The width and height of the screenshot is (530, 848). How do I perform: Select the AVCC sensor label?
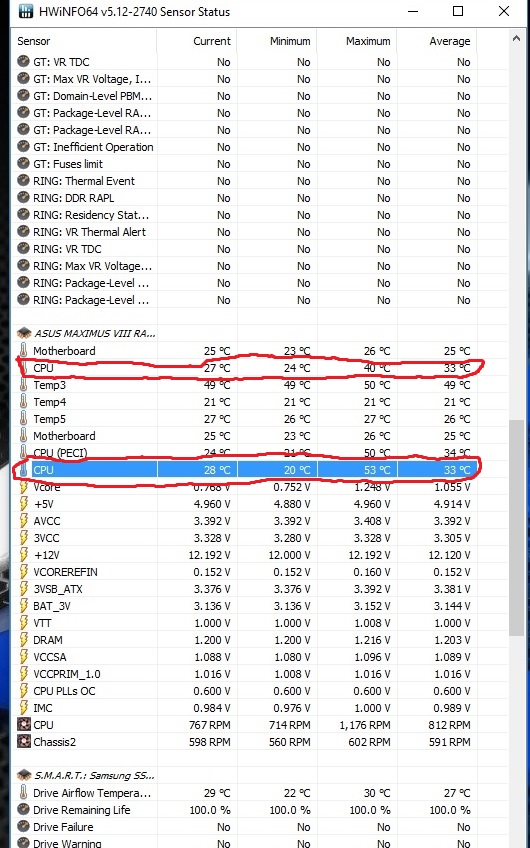click(47, 521)
